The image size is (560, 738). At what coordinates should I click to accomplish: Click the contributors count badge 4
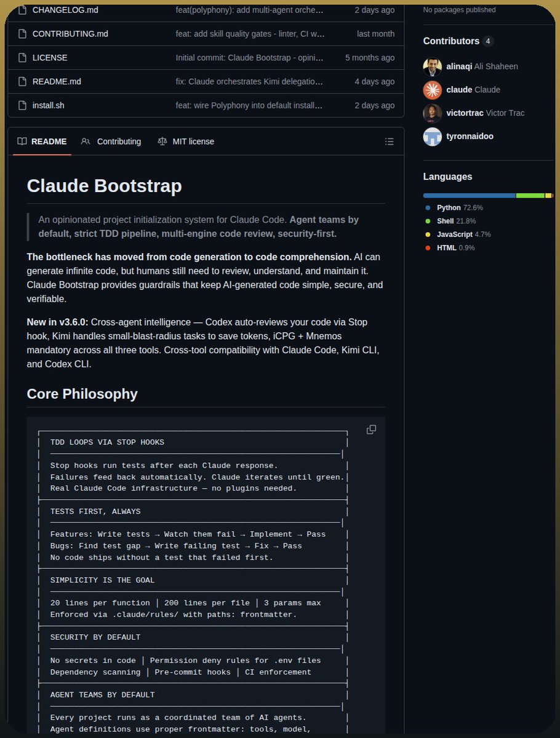(x=488, y=41)
